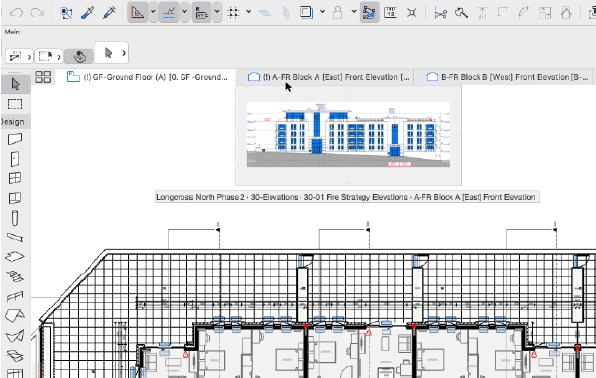
Task: Click the four-arrow fit icon beside the 12 icon
Action: pyautogui.click(x=411, y=13)
